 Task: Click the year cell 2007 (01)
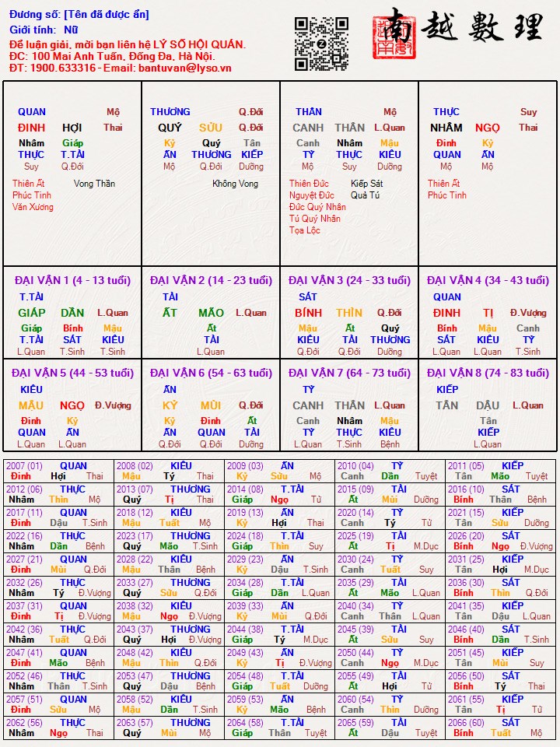58,472
